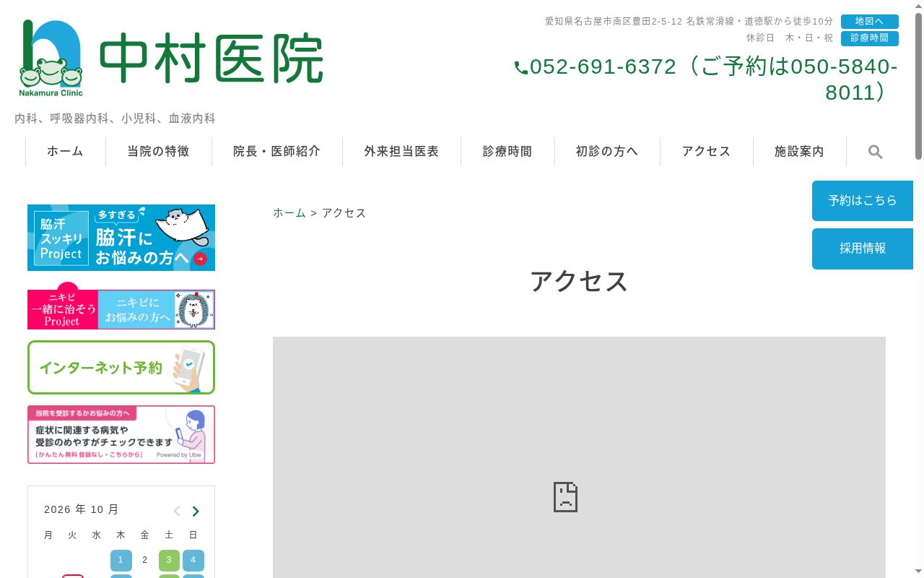Click the broken map image placeholder
The height and width of the screenshot is (578, 924).
click(565, 497)
